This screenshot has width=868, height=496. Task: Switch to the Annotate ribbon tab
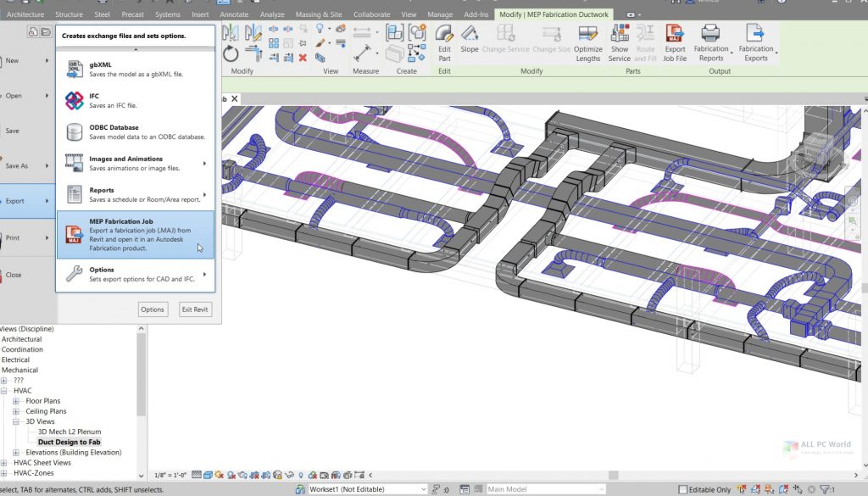232,14
